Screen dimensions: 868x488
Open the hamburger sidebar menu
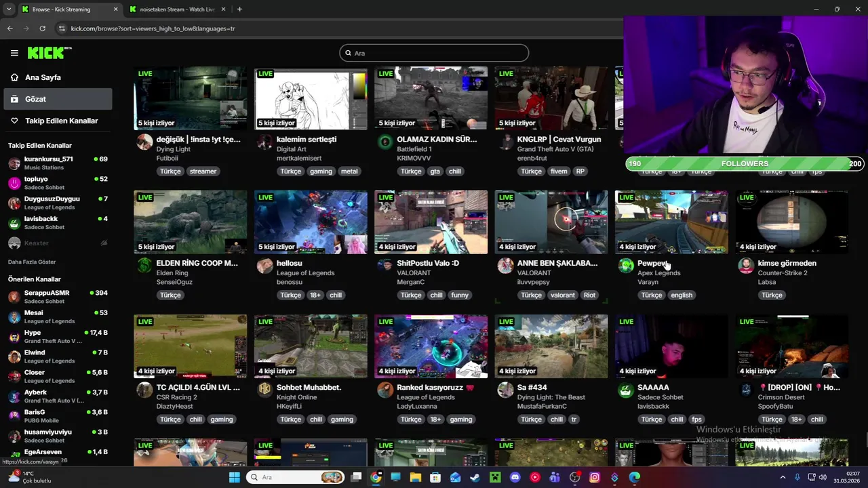tap(14, 53)
